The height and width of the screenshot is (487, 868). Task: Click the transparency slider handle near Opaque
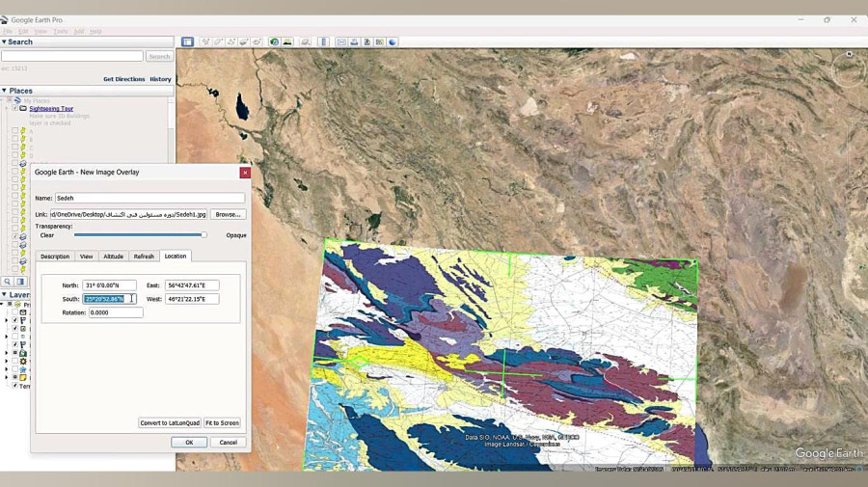203,235
